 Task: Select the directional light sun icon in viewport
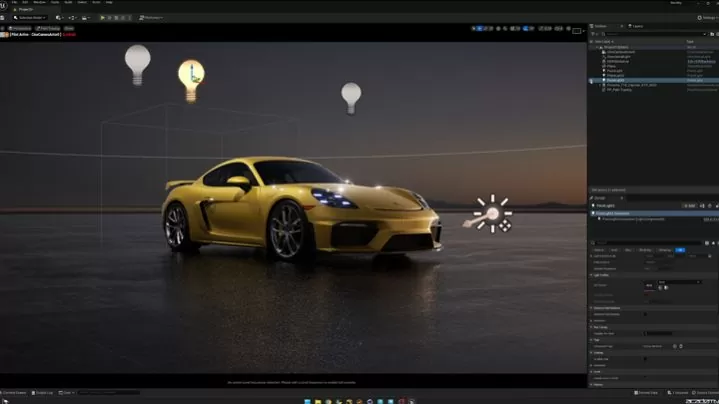point(492,213)
